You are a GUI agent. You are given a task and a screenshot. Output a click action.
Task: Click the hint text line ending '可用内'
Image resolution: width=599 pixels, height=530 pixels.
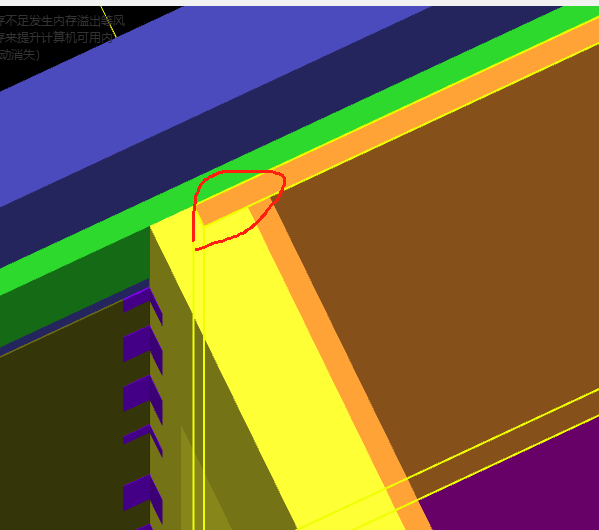(x=56, y=38)
